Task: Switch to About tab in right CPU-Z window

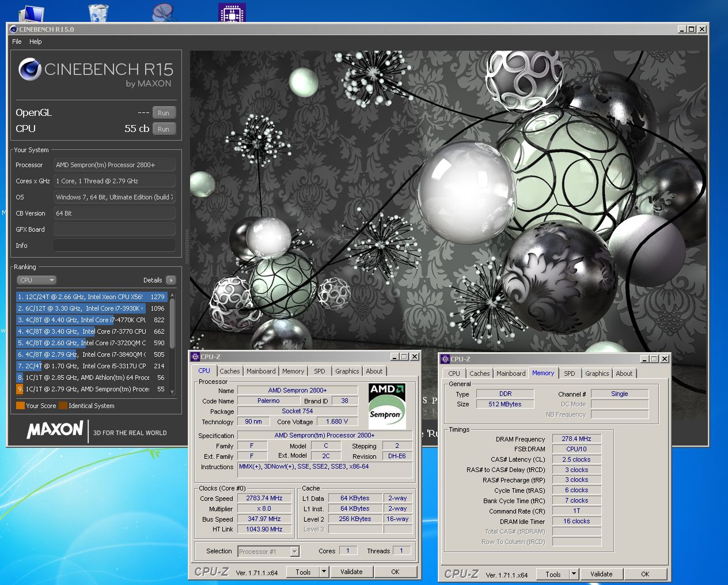Action: tap(624, 373)
